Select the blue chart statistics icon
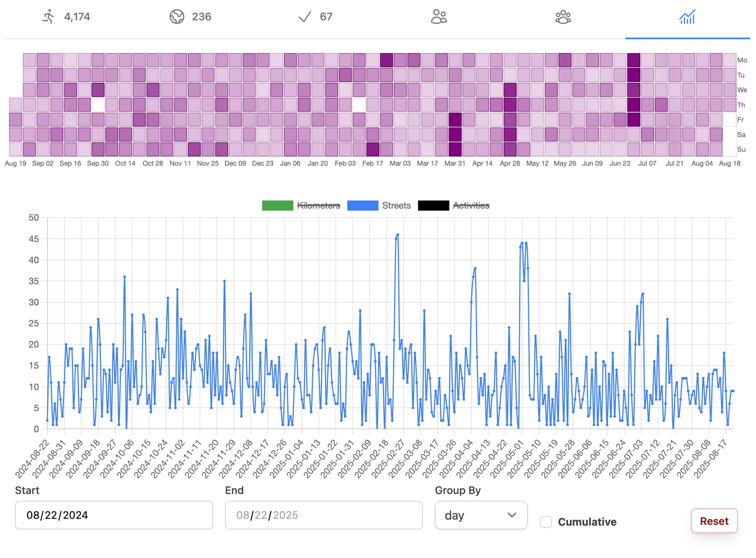 pos(687,17)
